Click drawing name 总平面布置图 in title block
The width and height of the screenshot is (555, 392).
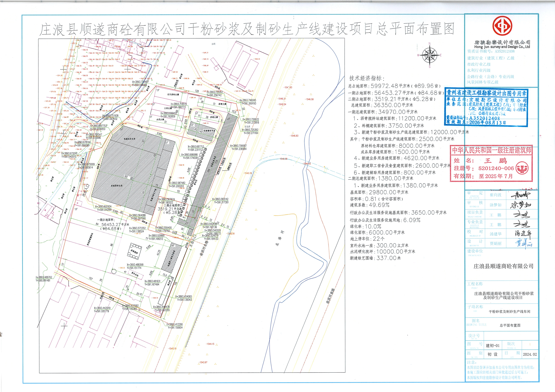click(510, 325)
